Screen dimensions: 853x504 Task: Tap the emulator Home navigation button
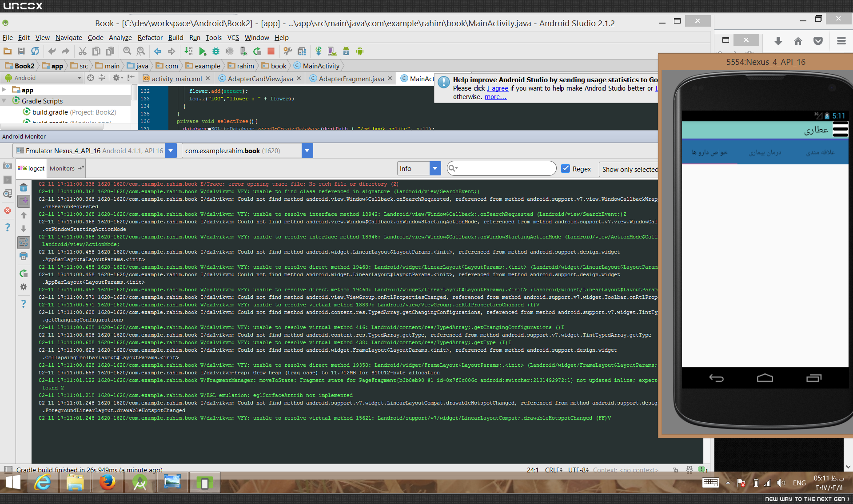(x=765, y=378)
